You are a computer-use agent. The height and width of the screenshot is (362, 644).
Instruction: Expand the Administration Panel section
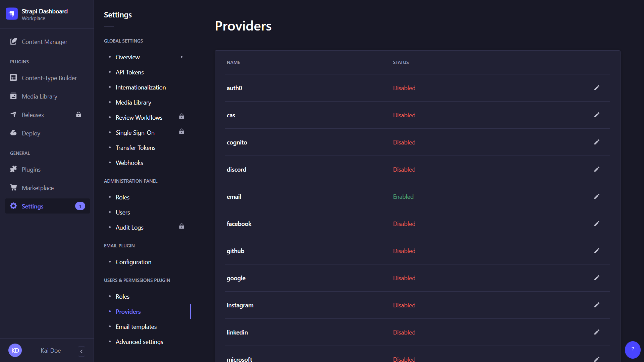point(130,180)
